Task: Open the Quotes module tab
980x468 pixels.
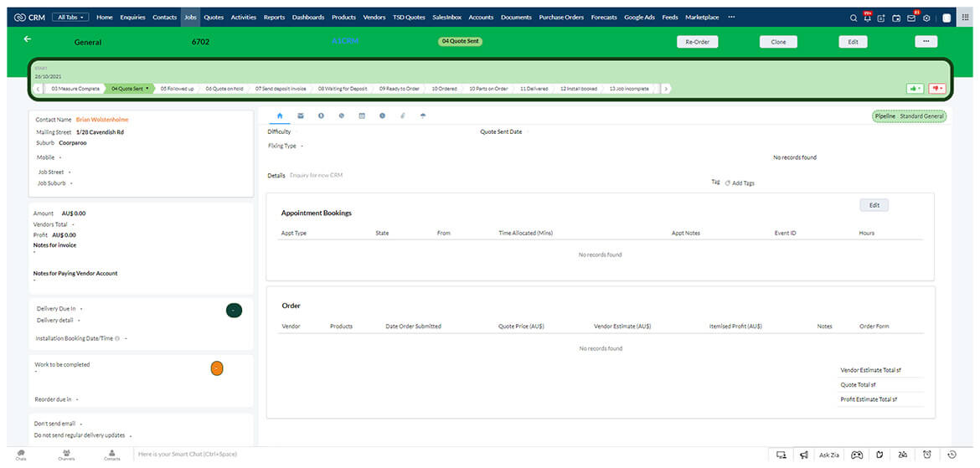Action: pos(214,17)
